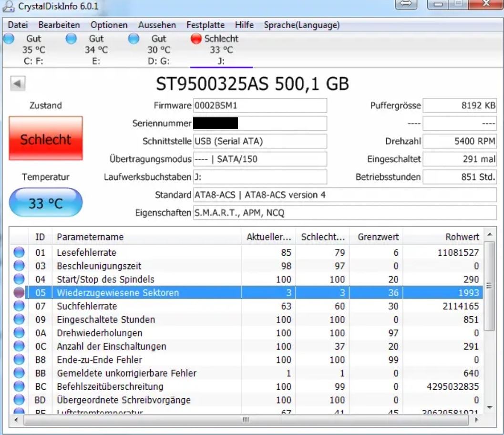Click the CrystalDiskInfo title bar app icon
504x435 pixels.
pyautogui.click(x=9, y=6)
